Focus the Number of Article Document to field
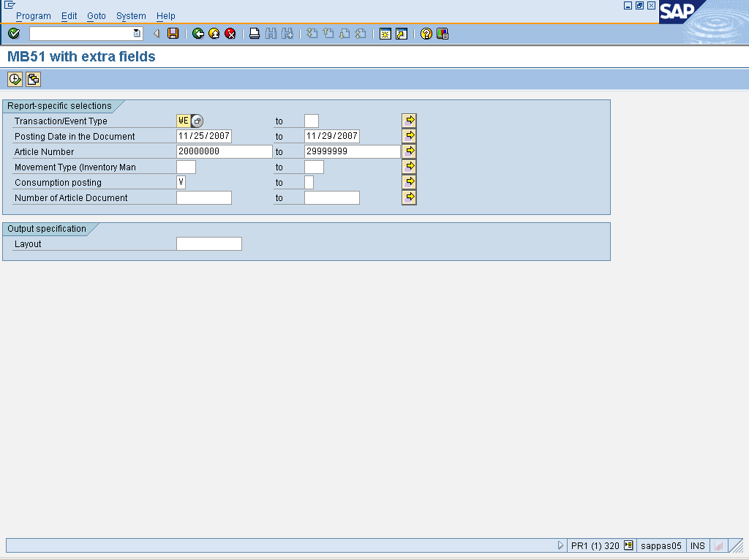The width and height of the screenshot is (749, 560). coord(332,197)
